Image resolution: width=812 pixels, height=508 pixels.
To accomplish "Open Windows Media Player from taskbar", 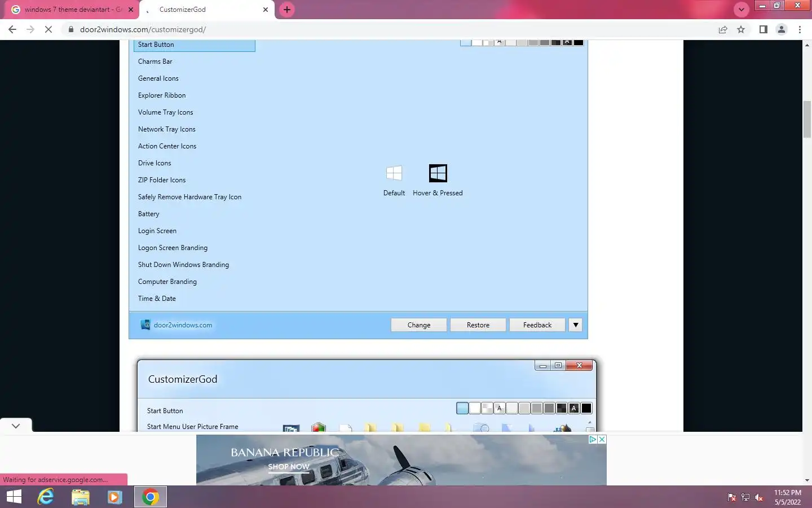I will [x=114, y=497].
